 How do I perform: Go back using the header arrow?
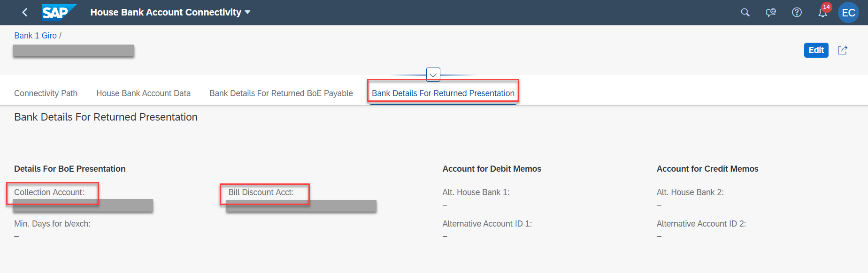coord(25,13)
